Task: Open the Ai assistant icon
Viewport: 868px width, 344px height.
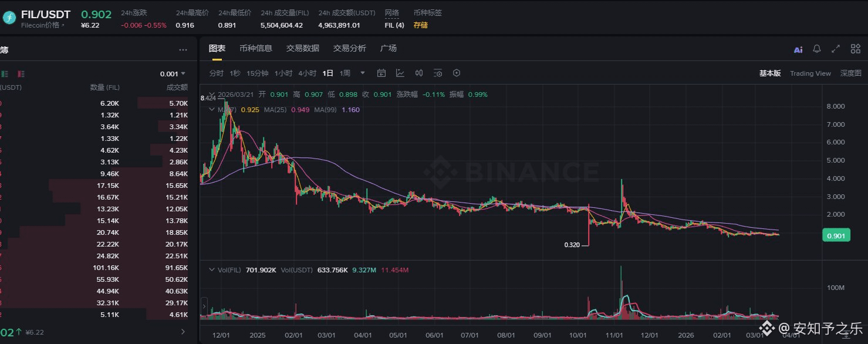Action: point(798,50)
